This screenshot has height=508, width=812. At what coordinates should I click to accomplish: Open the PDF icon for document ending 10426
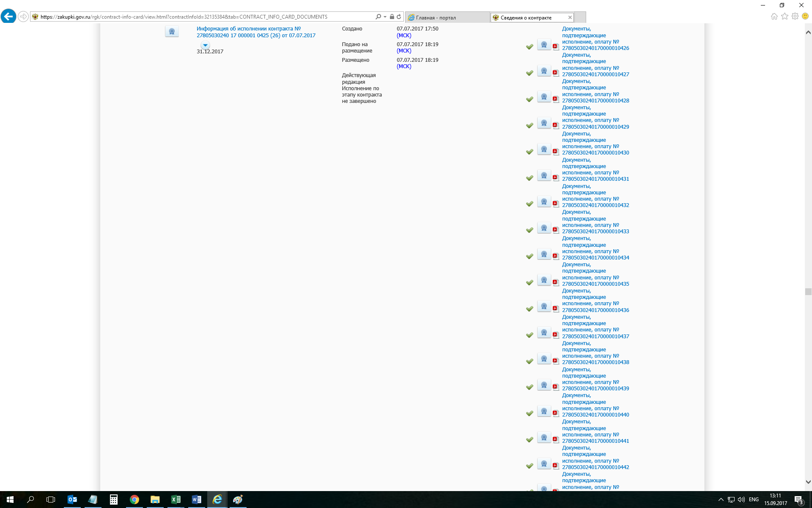tap(556, 47)
